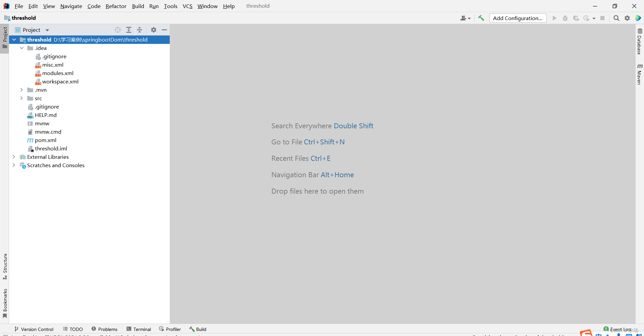Image resolution: width=644 pixels, height=336 pixels.
Task: Open the View menu
Action: click(x=49, y=6)
